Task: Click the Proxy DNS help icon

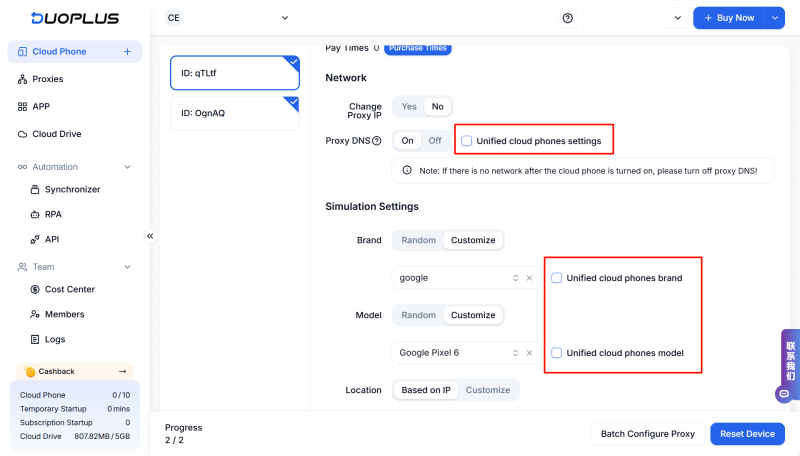Action: click(x=376, y=141)
